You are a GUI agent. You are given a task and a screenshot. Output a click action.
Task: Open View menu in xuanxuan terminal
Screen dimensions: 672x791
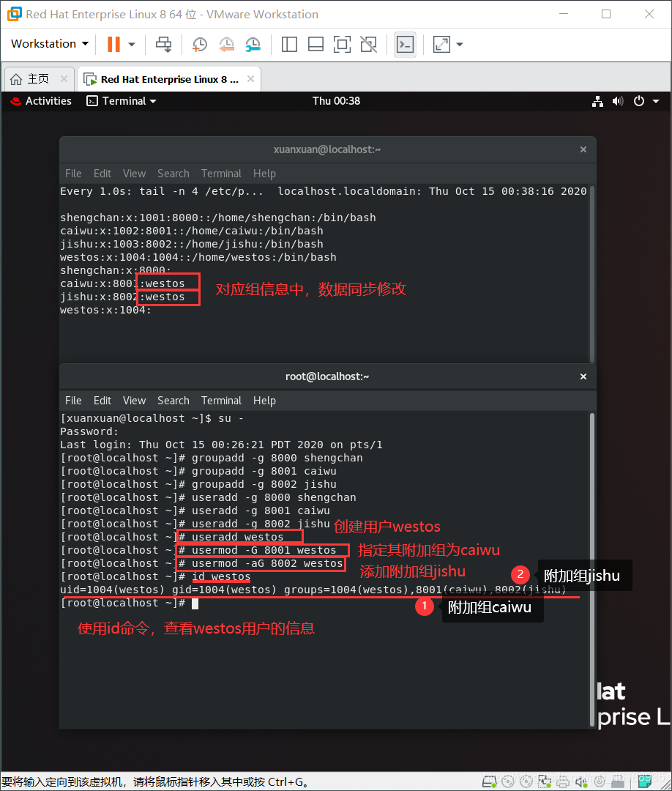pyautogui.click(x=134, y=174)
